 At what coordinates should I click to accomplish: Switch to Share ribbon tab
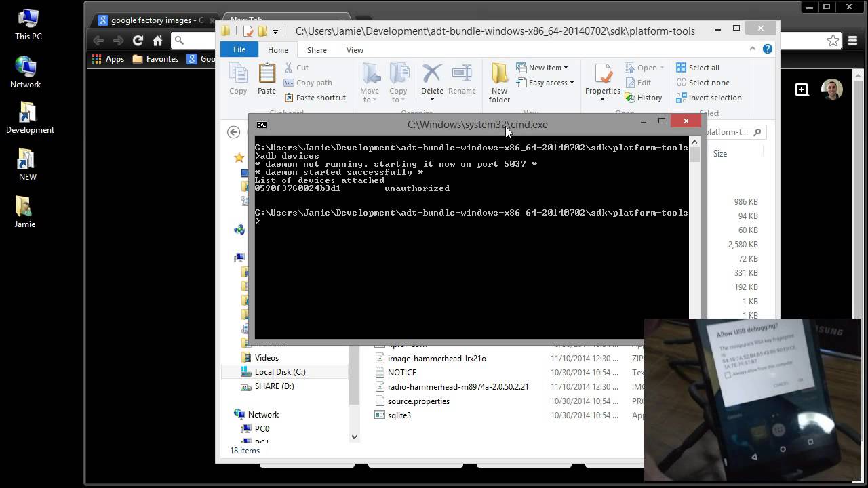(x=317, y=50)
